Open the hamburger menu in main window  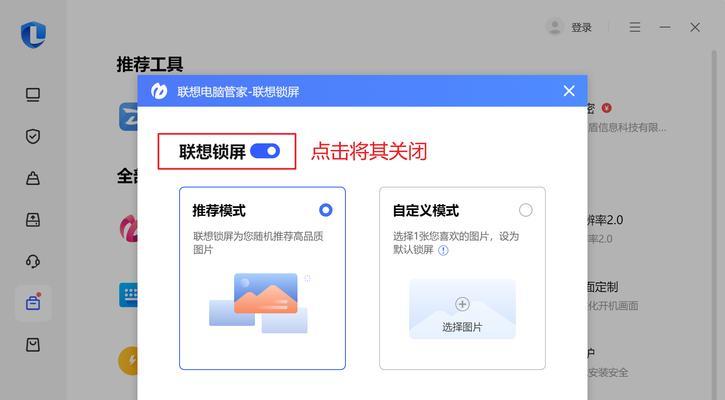635,27
